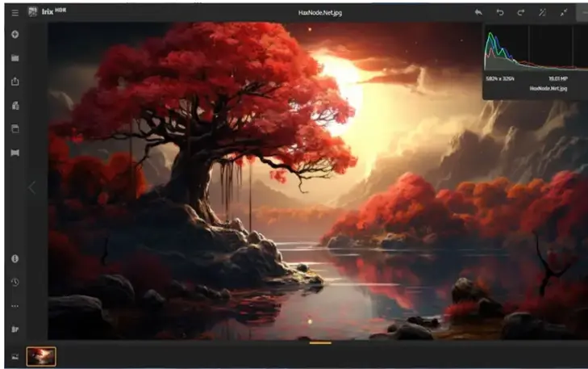Image resolution: width=588 pixels, height=369 pixels.
Task: Expand the three-dot more options in sidebar
Action: tap(15, 306)
